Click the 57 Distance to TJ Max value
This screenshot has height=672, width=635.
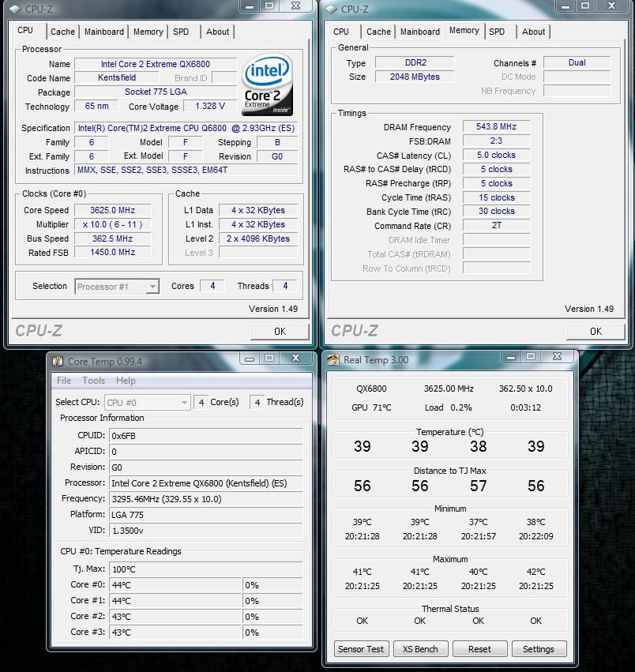[478, 486]
